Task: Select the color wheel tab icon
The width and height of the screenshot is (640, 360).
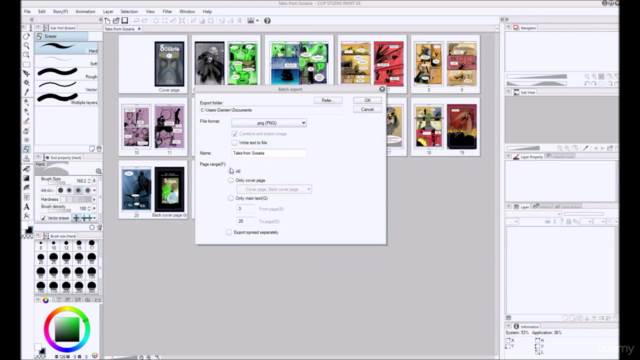Action: (x=46, y=300)
